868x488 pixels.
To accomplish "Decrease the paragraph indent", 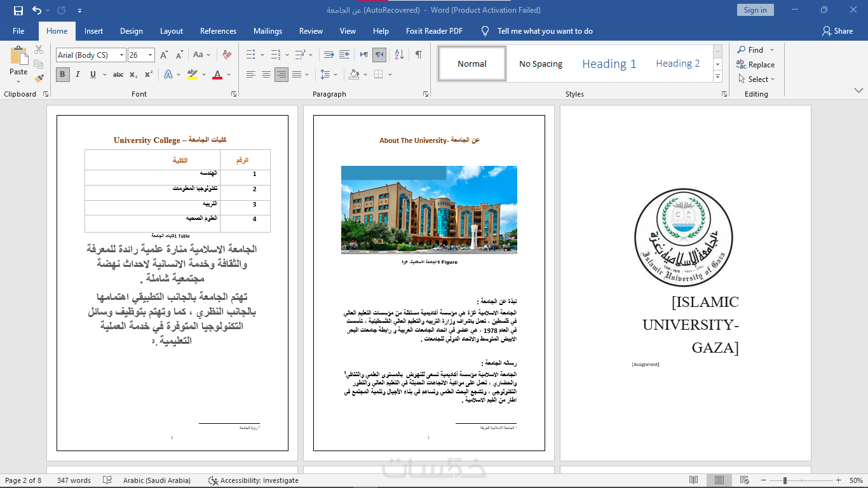I will [x=329, y=55].
